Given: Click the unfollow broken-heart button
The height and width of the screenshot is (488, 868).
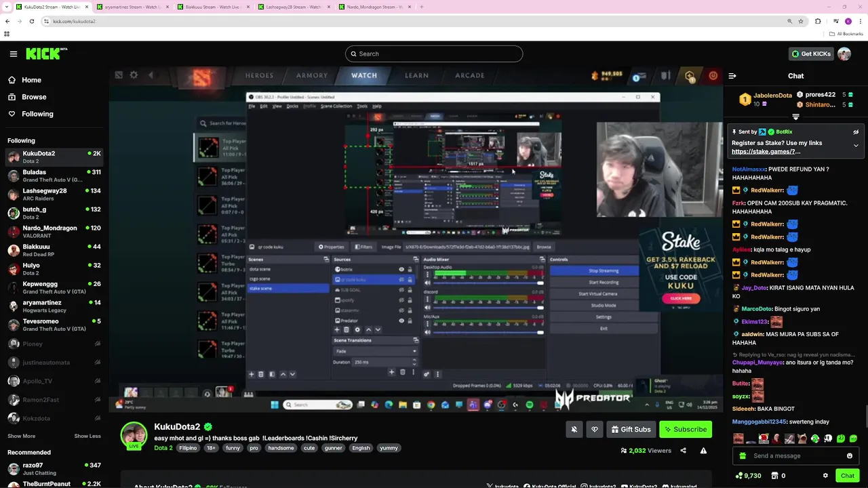Looking at the screenshot, I should (595, 429).
